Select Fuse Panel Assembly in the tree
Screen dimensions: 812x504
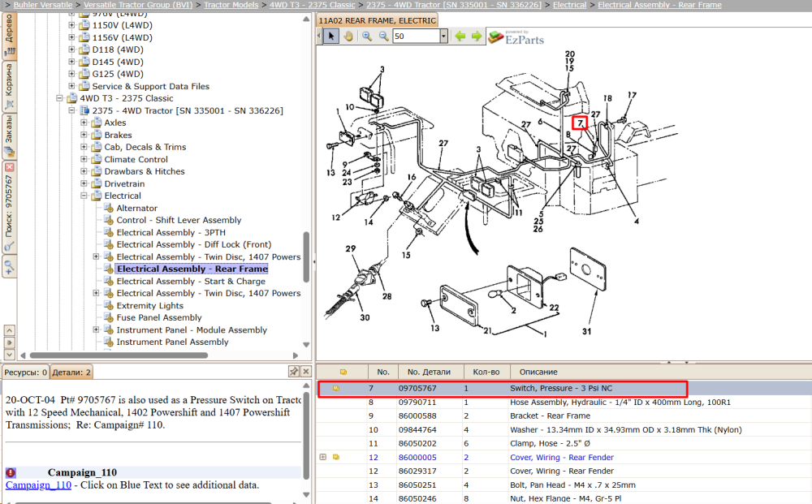(159, 317)
